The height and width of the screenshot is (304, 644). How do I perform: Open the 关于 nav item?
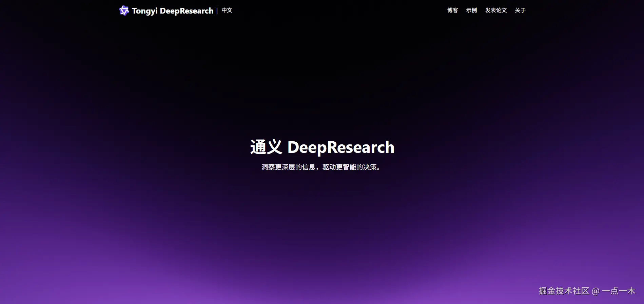point(520,11)
